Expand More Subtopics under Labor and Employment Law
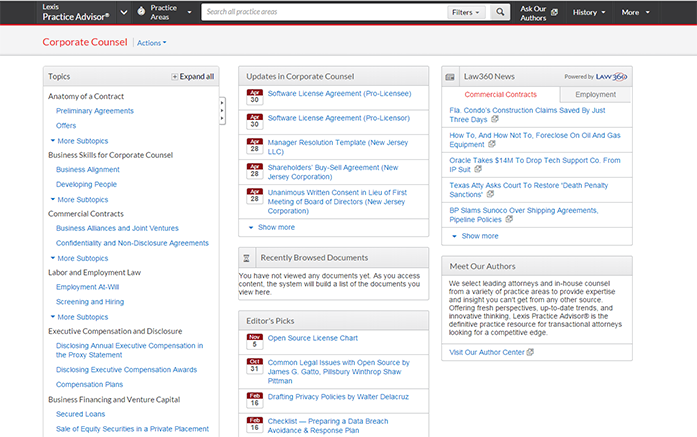697x437 pixels. pyautogui.click(x=79, y=317)
